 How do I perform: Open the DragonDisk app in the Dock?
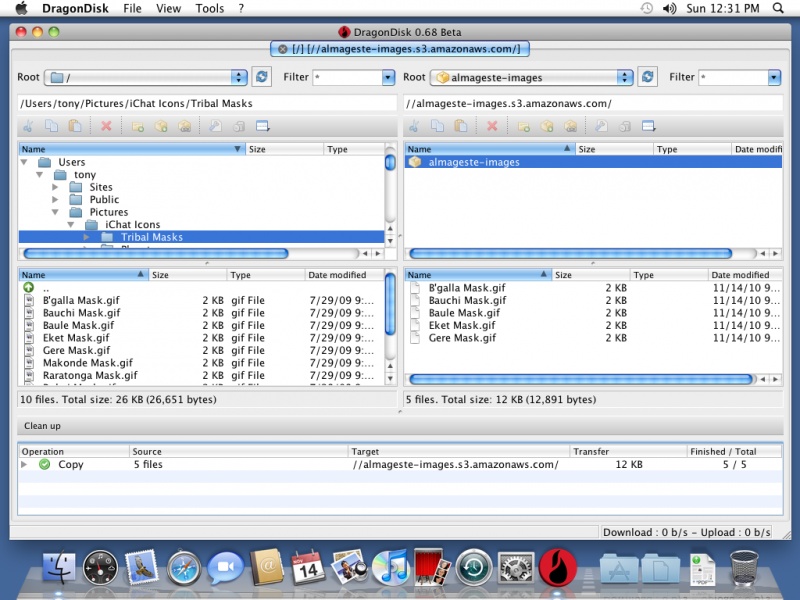(x=557, y=568)
